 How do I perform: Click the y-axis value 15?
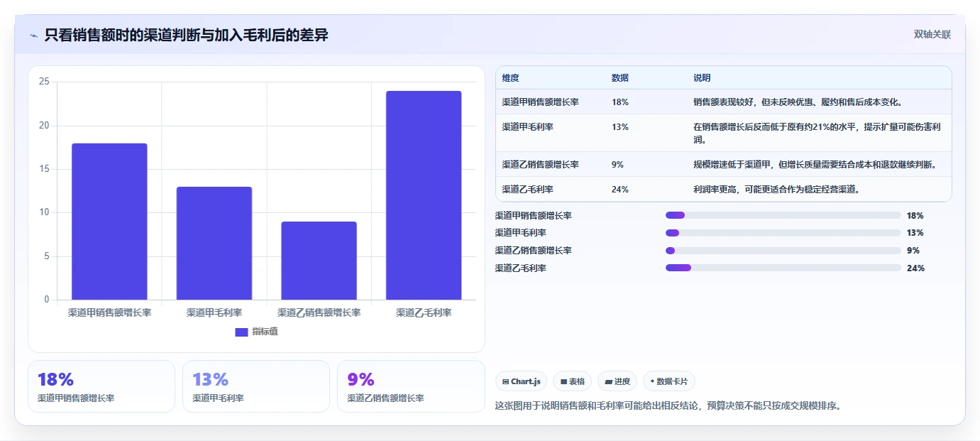coord(44,169)
